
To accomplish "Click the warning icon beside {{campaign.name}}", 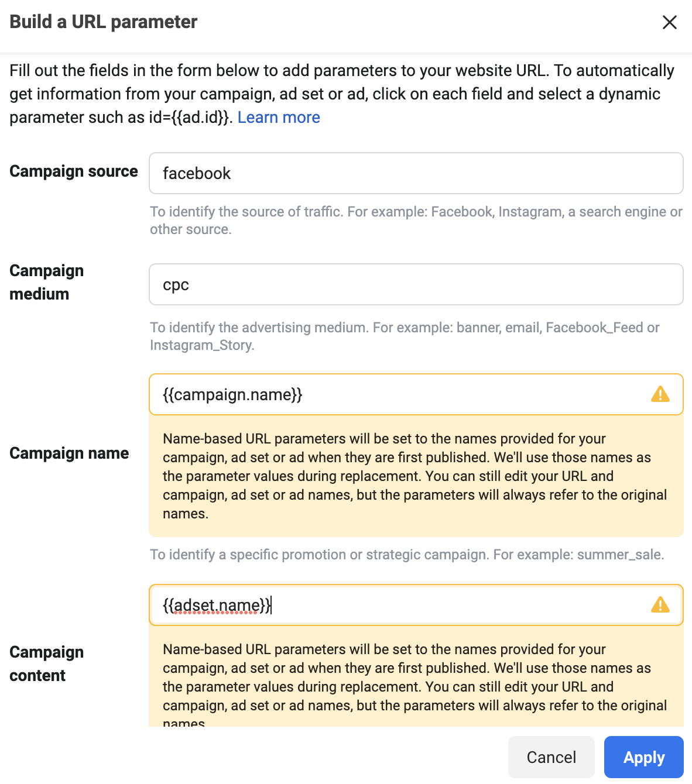I will click(x=660, y=394).
